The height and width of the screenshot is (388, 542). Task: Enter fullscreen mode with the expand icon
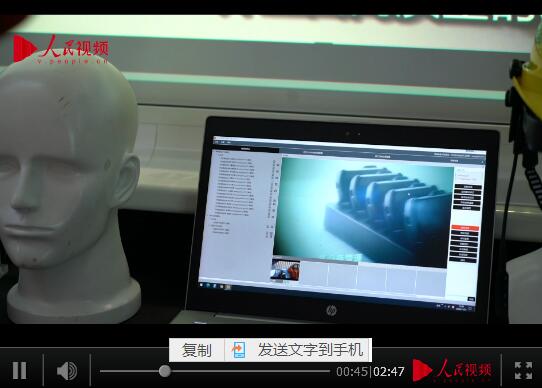[x=523, y=370]
